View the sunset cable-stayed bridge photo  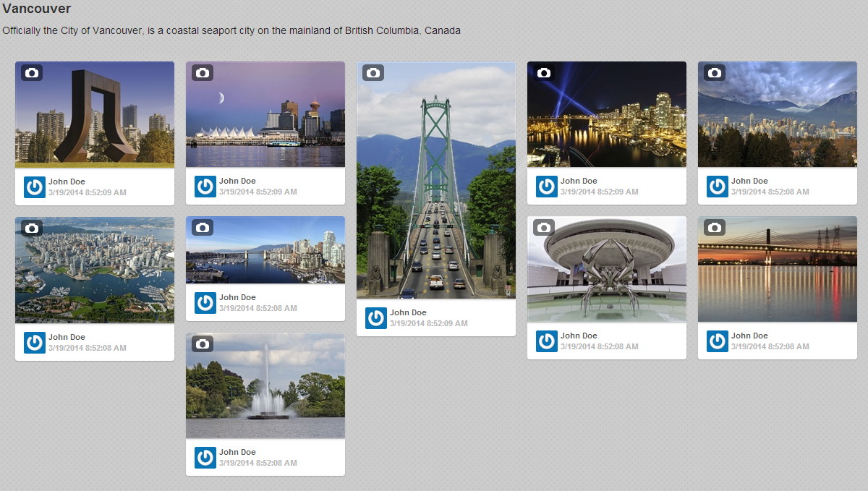point(778,269)
